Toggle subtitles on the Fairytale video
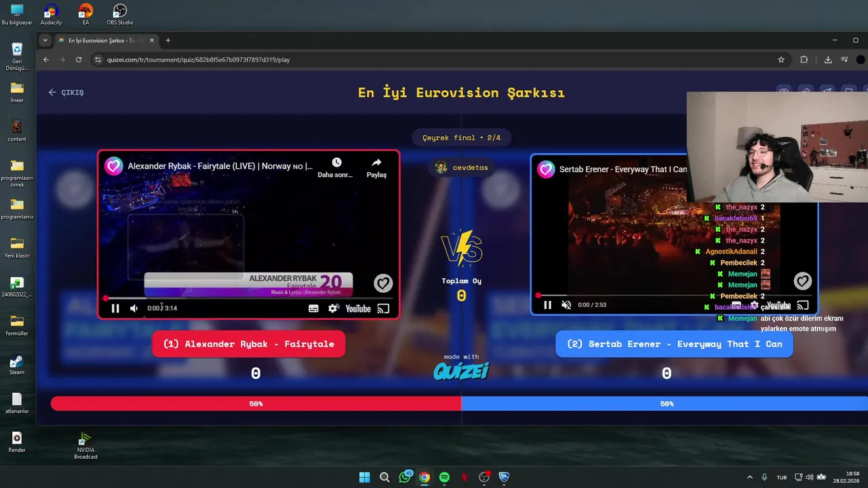The image size is (868, 488). 313,308
